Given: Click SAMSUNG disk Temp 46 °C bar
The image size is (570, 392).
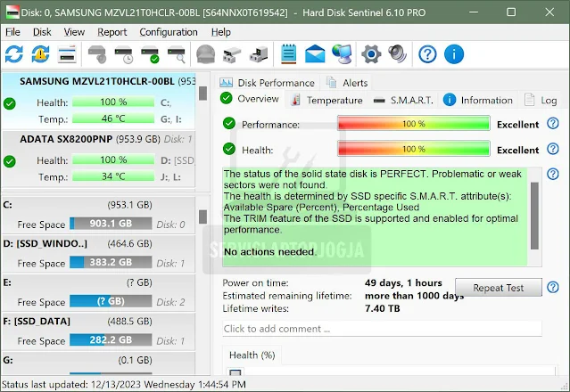Looking at the screenshot, I should (x=113, y=118).
